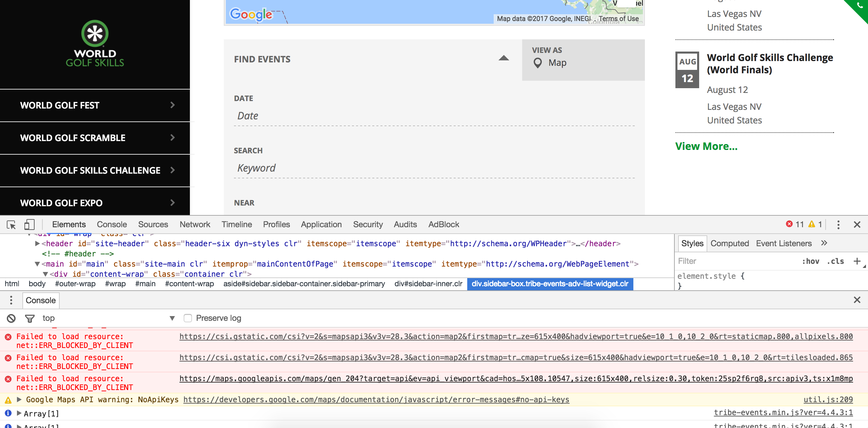This screenshot has height=428, width=868.
Task: Click the green phone corner icon
Action: (860, 6)
